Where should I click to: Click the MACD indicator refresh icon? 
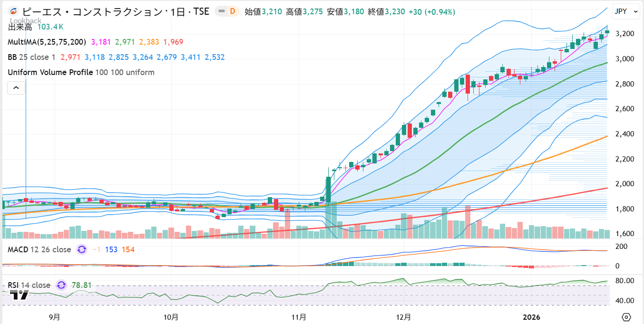(x=82, y=249)
